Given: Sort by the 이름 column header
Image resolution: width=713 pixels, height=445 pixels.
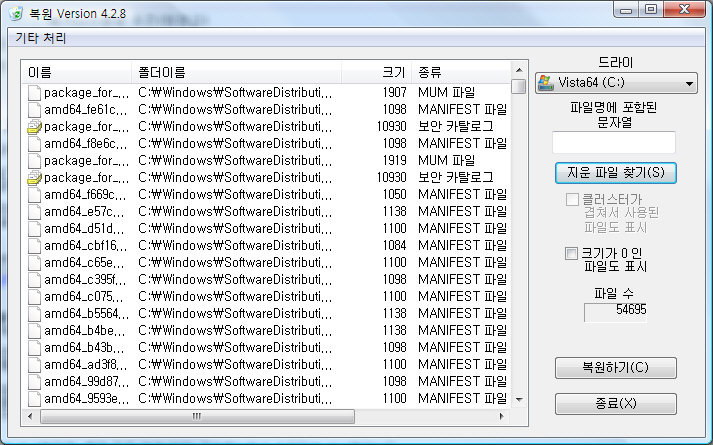Looking at the screenshot, I should pos(76,73).
